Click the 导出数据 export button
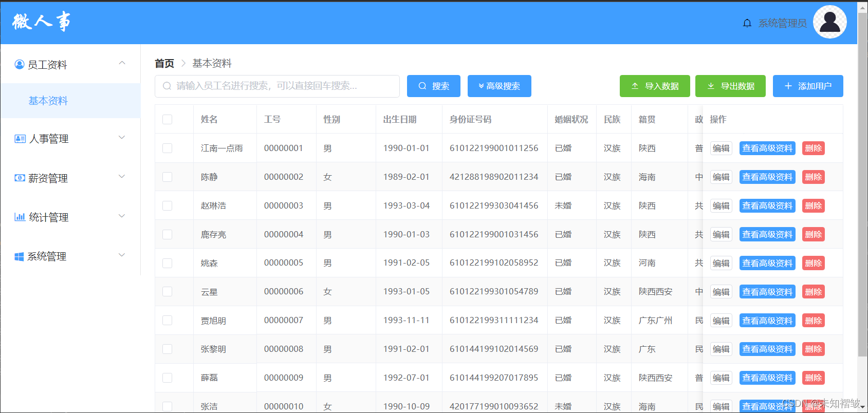 730,86
